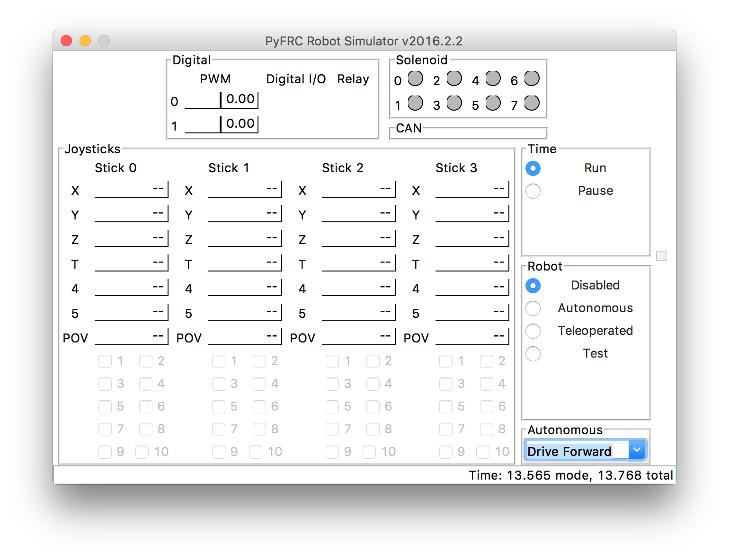Set robot mode to Test
Screen dimensions: 729x560
tap(533, 354)
